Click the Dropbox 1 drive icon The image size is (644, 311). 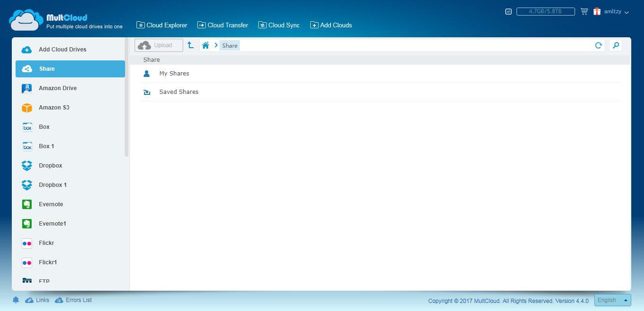click(x=27, y=185)
